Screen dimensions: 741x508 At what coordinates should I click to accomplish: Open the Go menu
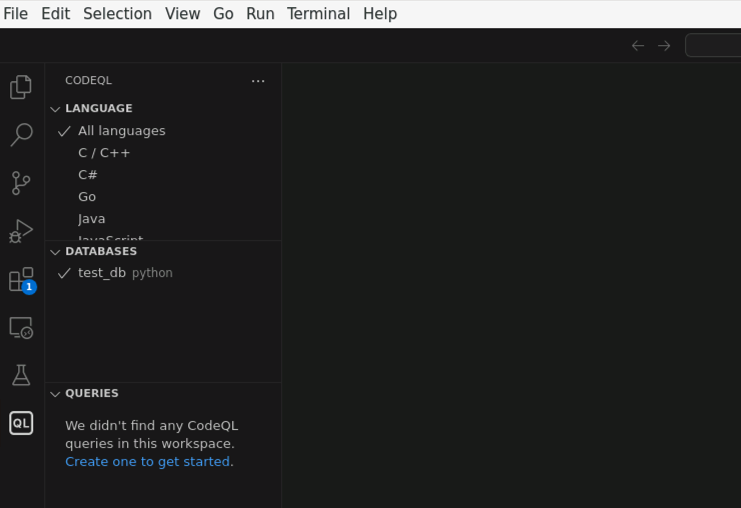pyautogui.click(x=223, y=14)
